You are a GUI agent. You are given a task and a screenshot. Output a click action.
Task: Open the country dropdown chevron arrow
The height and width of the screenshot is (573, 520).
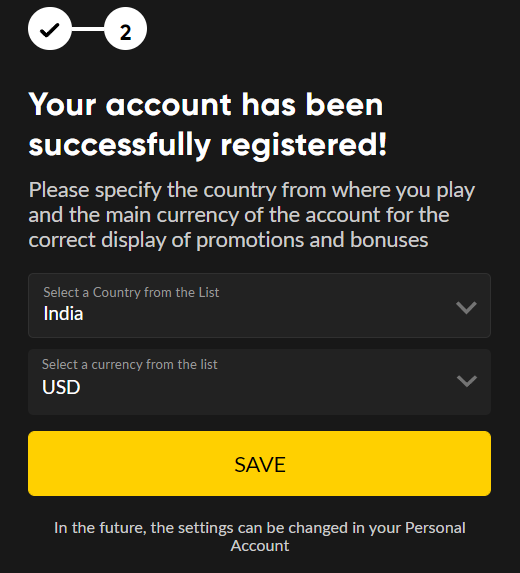pyautogui.click(x=466, y=307)
